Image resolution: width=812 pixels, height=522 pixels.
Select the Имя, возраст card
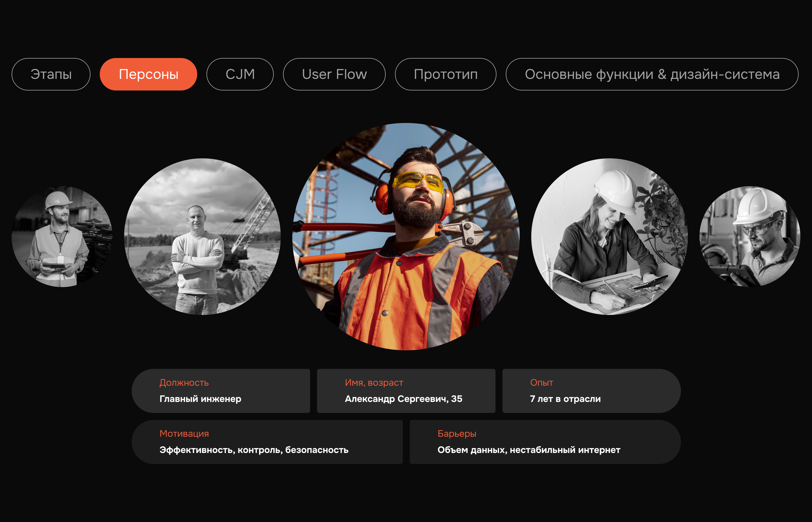click(x=406, y=390)
